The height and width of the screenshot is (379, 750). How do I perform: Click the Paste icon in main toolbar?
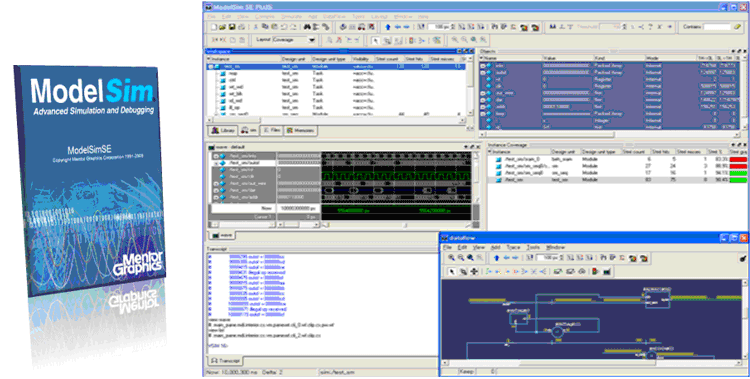point(275,27)
